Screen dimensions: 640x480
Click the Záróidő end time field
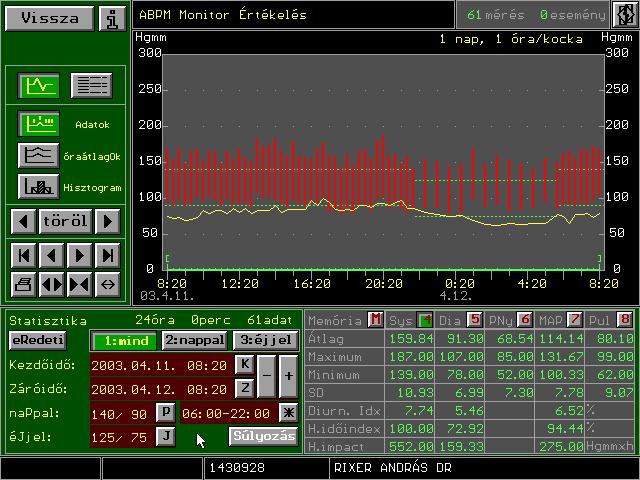161,389
